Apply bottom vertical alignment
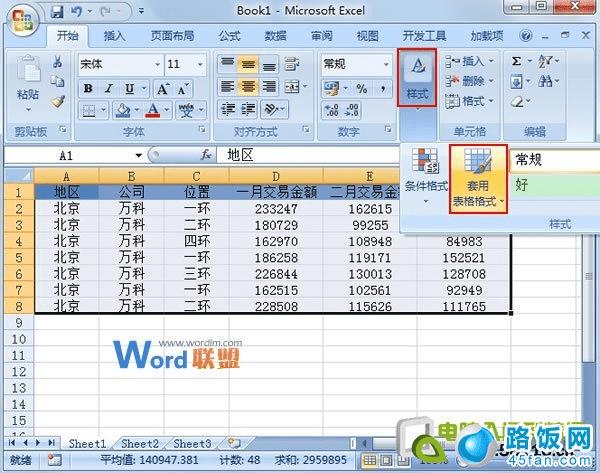 [x=269, y=64]
